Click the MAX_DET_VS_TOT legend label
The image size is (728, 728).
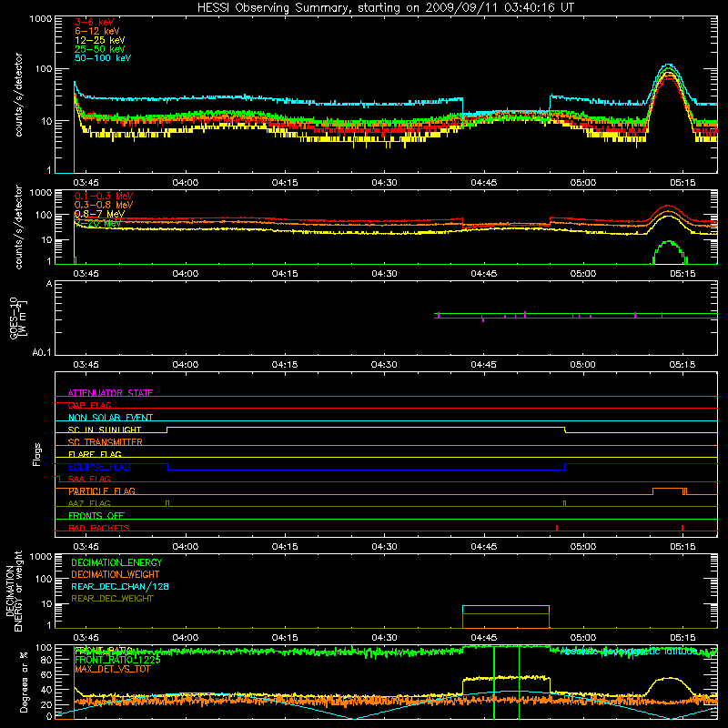click(112, 670)
